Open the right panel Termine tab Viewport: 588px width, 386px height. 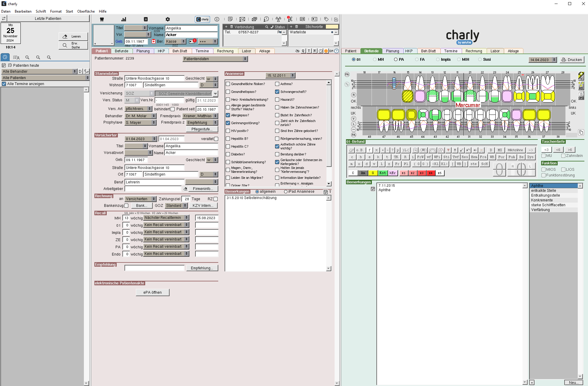pos(451,51)
